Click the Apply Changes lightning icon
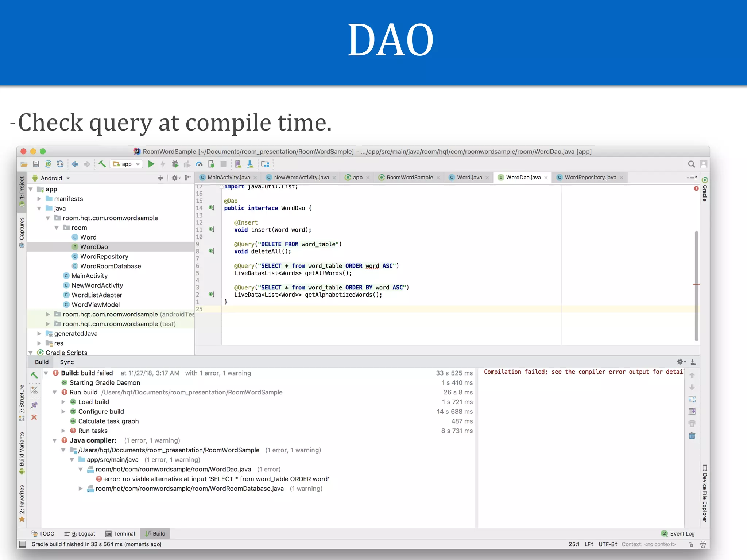747x560 pixels. point(163,164)
